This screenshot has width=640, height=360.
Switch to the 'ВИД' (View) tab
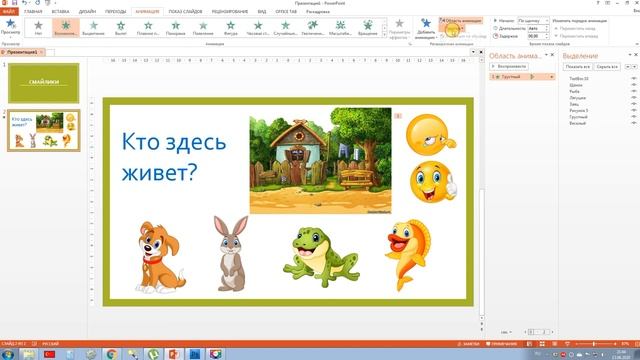(x=262, y=11)
